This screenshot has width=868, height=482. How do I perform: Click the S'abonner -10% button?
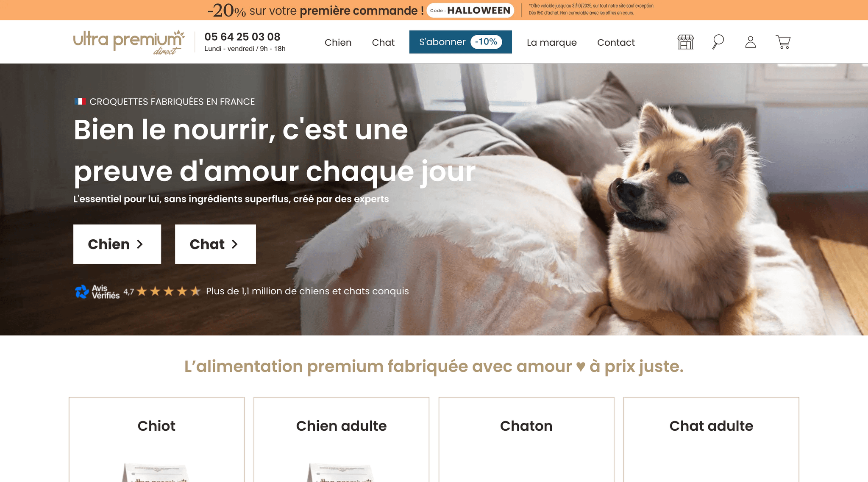click(x=460, y=42)
